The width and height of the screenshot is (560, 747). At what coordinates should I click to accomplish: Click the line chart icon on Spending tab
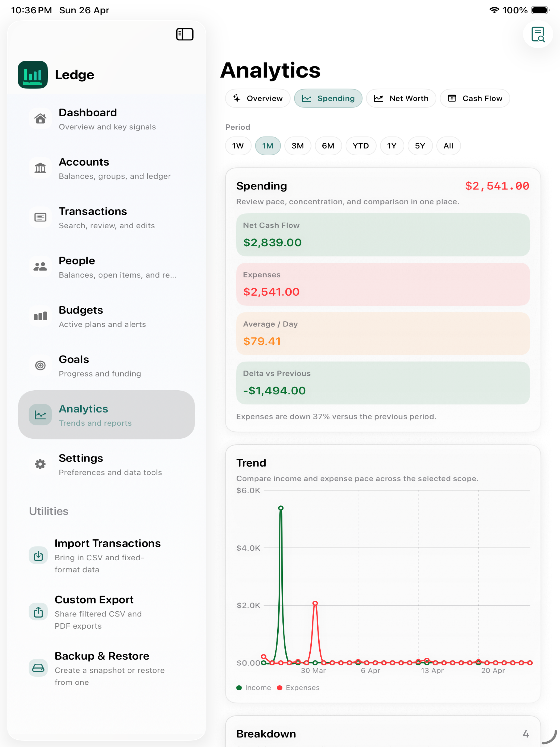pyautogui.click(x=307, y=98)
